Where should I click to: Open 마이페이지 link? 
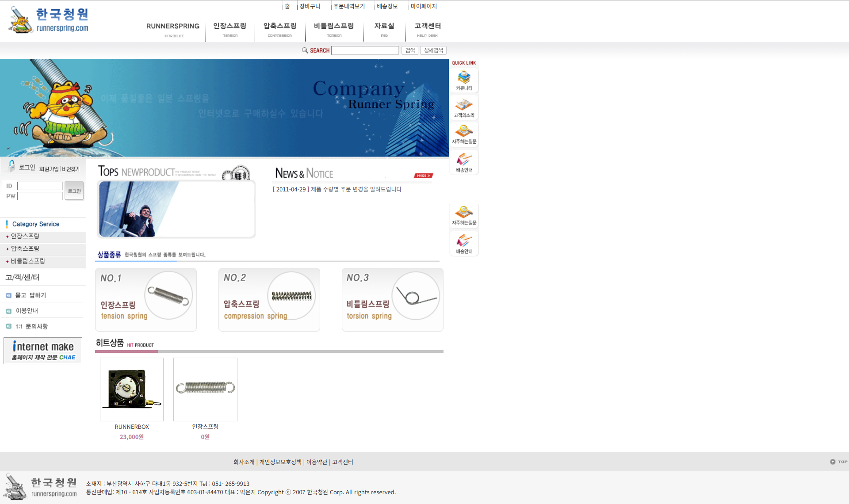tap(424, 6)
